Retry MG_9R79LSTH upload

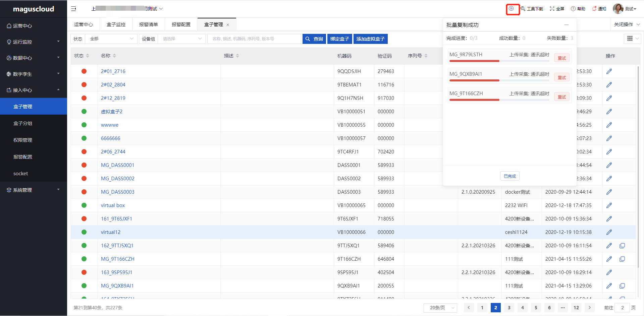(562, 58)
